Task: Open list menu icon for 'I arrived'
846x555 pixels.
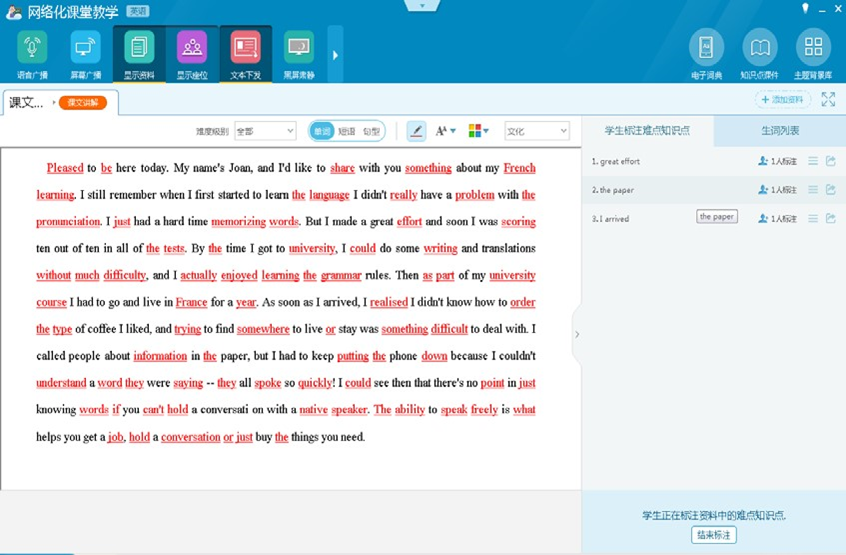Action: coord(813,218)
